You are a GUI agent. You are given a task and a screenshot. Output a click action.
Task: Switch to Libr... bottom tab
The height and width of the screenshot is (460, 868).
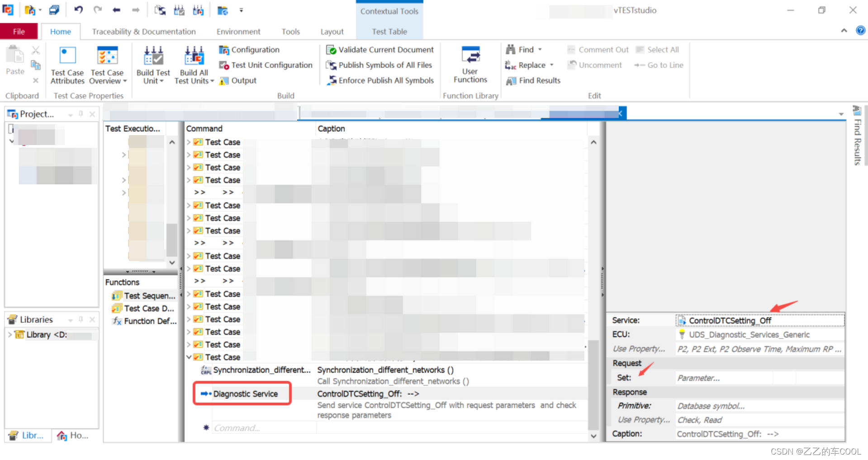pyautogui.click(x=27, y=436)
